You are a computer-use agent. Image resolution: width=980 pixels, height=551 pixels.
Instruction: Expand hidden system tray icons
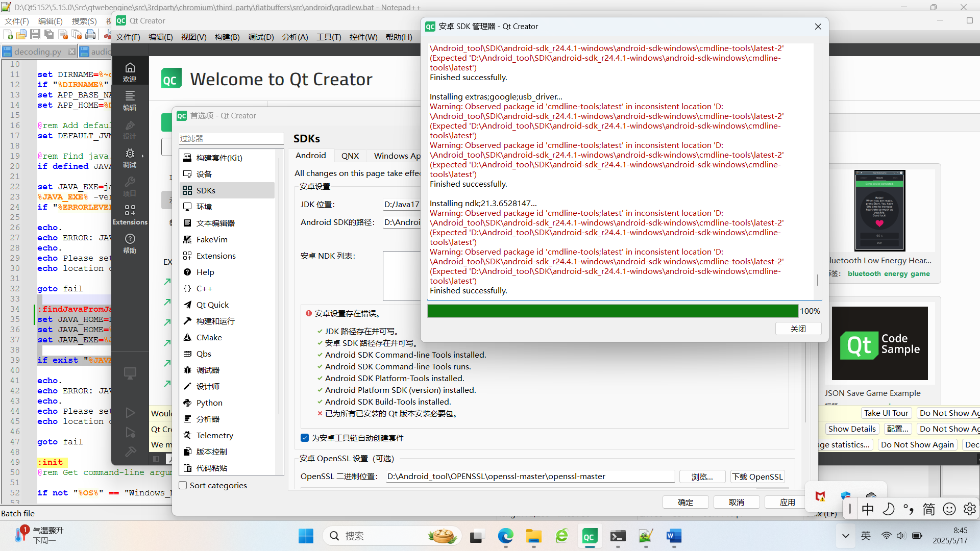[x=846, y=536]
